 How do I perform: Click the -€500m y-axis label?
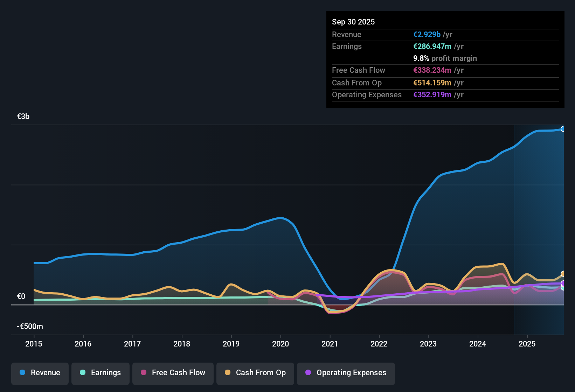coord(30,327)
